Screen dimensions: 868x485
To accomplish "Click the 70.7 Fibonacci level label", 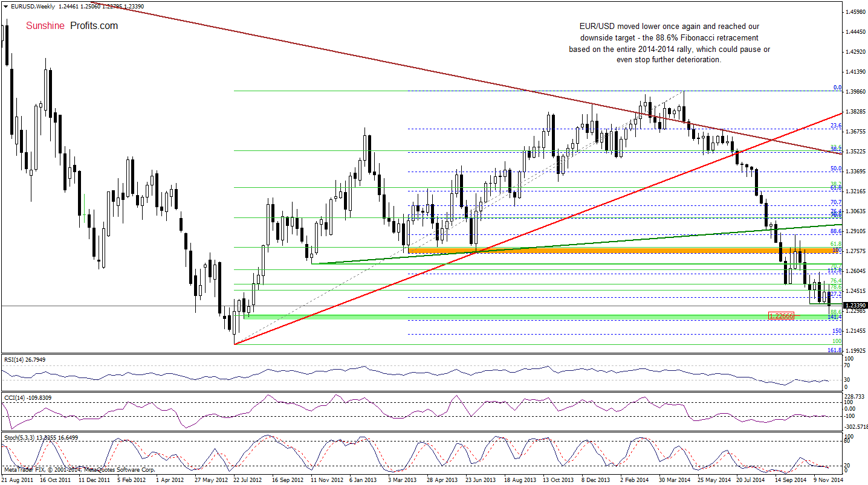I will 837,202.
